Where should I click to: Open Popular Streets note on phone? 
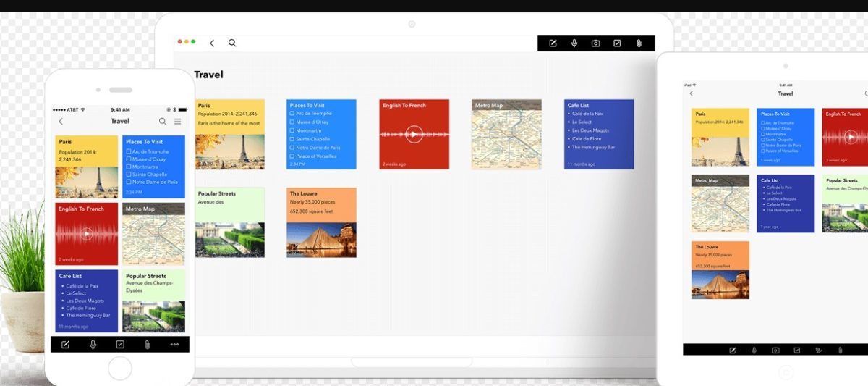click(x=153, y=301)
